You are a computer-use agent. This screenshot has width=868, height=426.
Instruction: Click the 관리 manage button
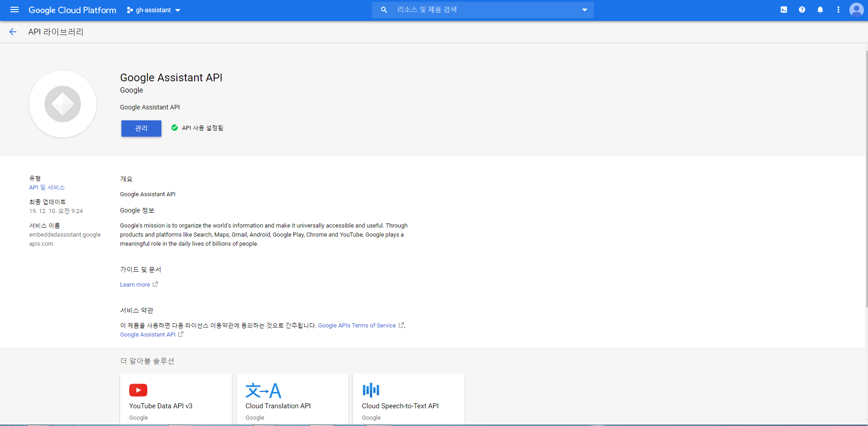click(141, 129)
